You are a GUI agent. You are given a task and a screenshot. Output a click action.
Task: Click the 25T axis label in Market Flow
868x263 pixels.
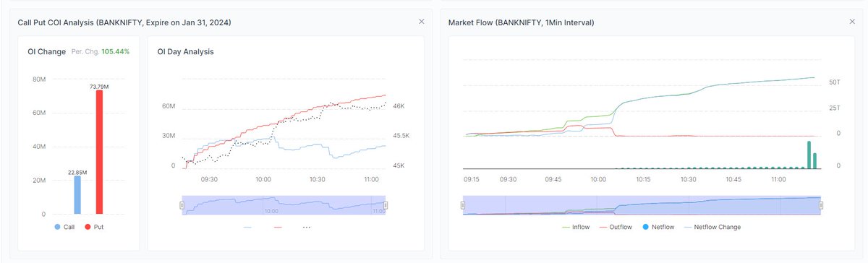[834, 108]
